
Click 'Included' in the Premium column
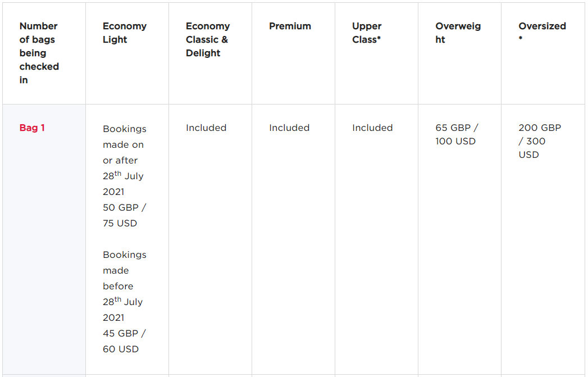click(x=289, y=128)
